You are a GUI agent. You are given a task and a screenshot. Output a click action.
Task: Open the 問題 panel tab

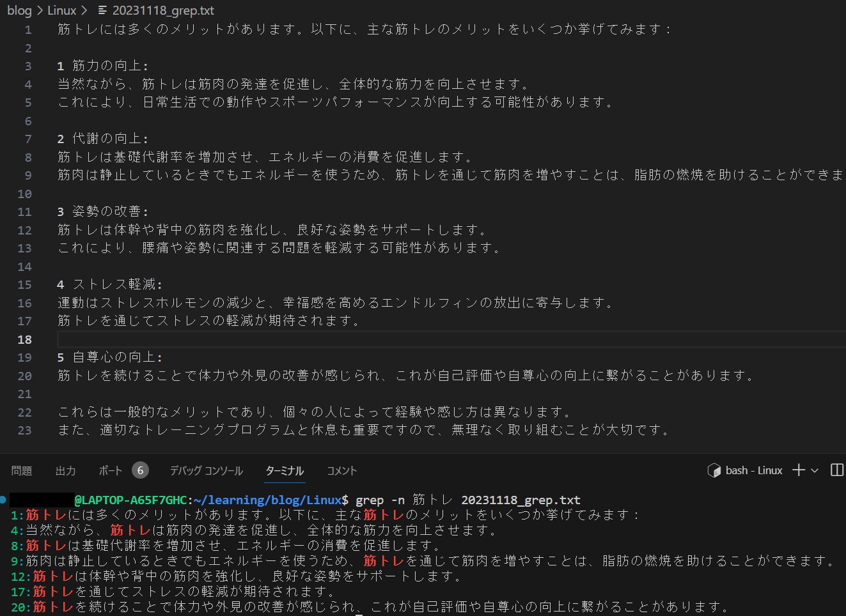[22, 470]
